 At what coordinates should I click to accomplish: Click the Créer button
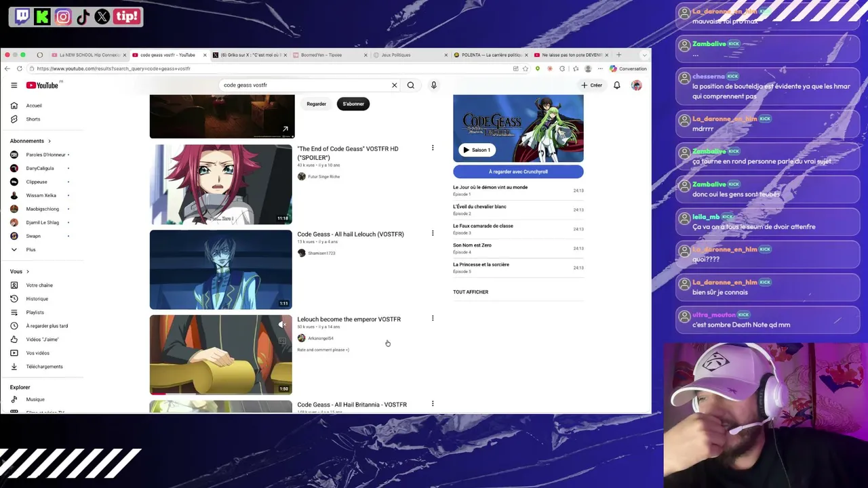[x=591, y=85]
